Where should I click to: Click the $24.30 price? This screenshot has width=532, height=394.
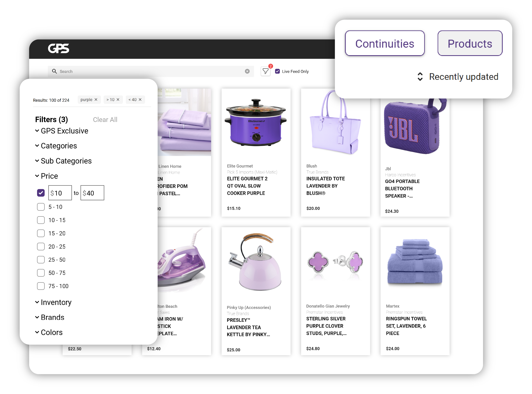392,211
